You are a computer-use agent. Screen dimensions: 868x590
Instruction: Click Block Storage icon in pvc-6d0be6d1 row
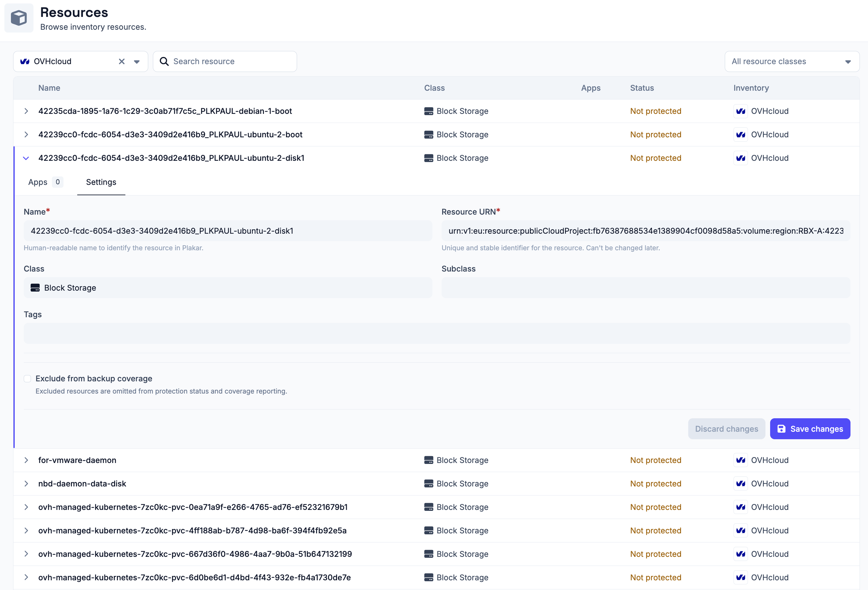point(429,577)
